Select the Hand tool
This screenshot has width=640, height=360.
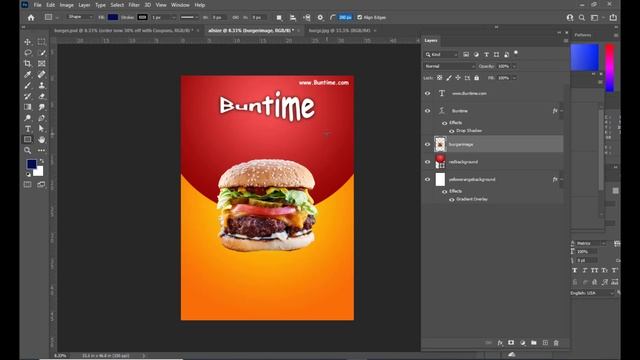41,140
